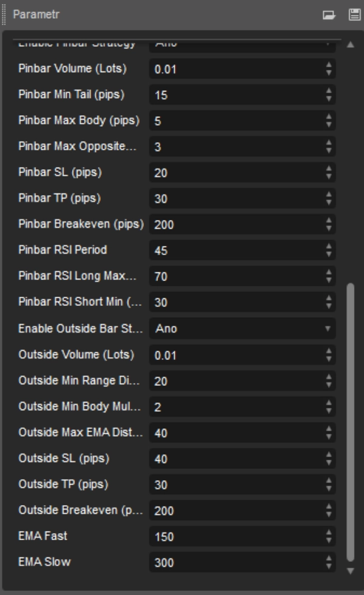Decrement the Pinbar Min Tail value
364x595 pixels.
[x=328, y=98]
